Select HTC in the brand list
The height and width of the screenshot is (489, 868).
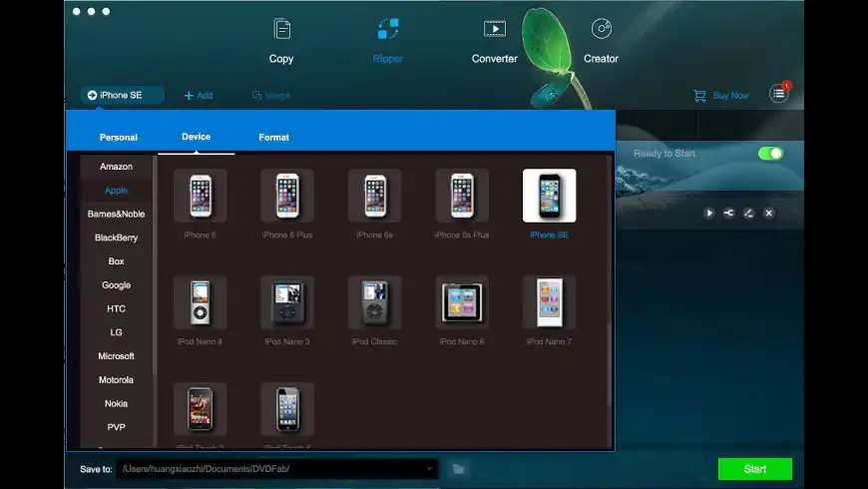tap(117, 309)
